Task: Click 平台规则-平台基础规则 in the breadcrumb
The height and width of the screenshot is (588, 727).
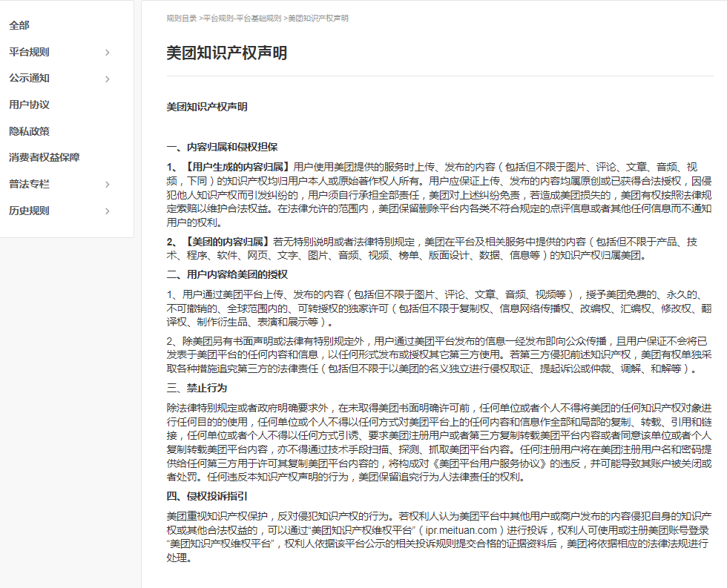Action: click(x=242, y=18)
